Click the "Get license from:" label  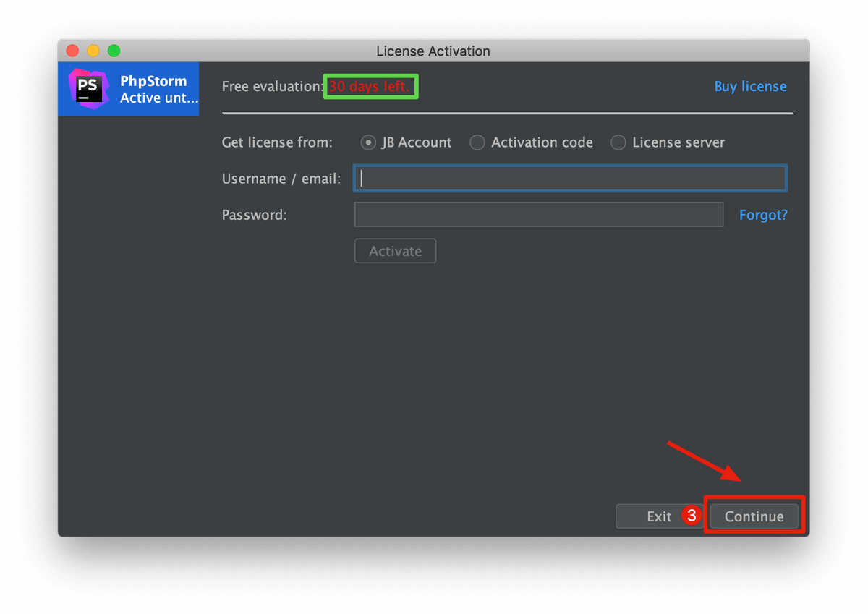pyautogui.click(x=277, y=142)
